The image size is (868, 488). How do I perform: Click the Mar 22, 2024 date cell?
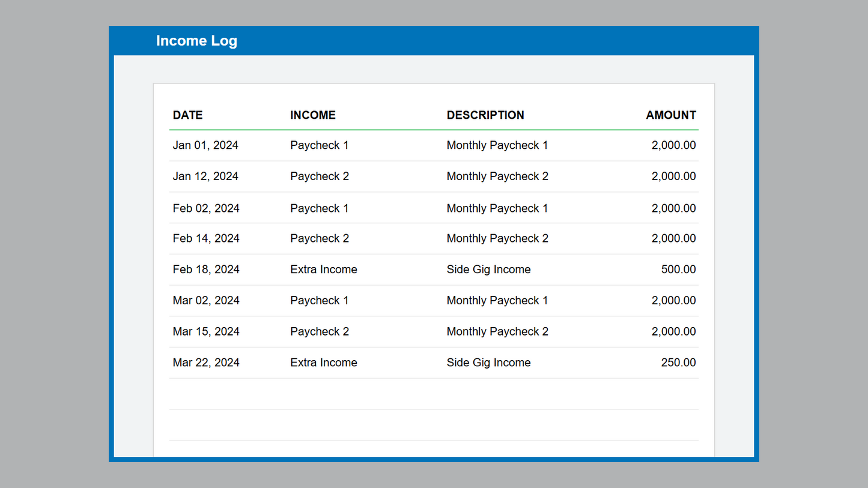[x=206, y=363]
